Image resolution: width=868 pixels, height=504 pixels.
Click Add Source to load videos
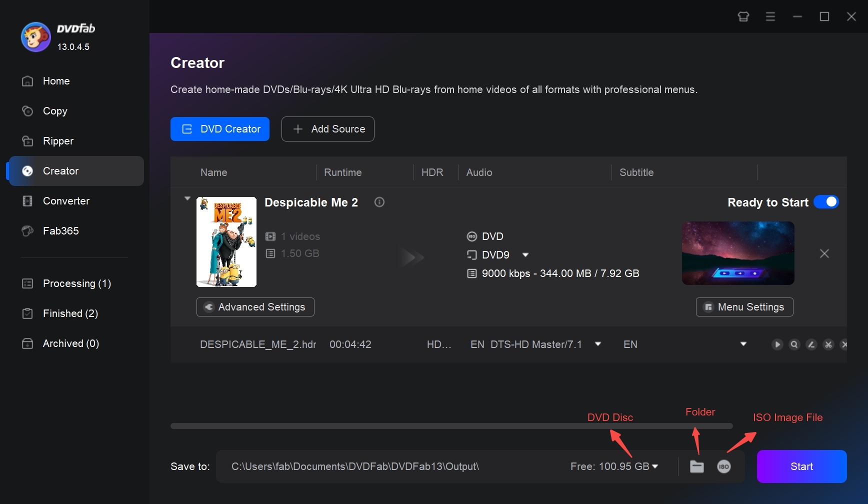click(x=327, y=128)
